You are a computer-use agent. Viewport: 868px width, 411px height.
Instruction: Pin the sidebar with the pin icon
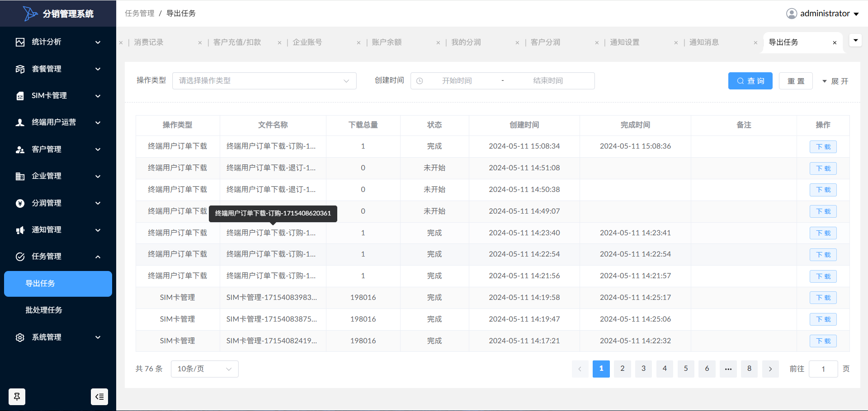tap(17, 397)
